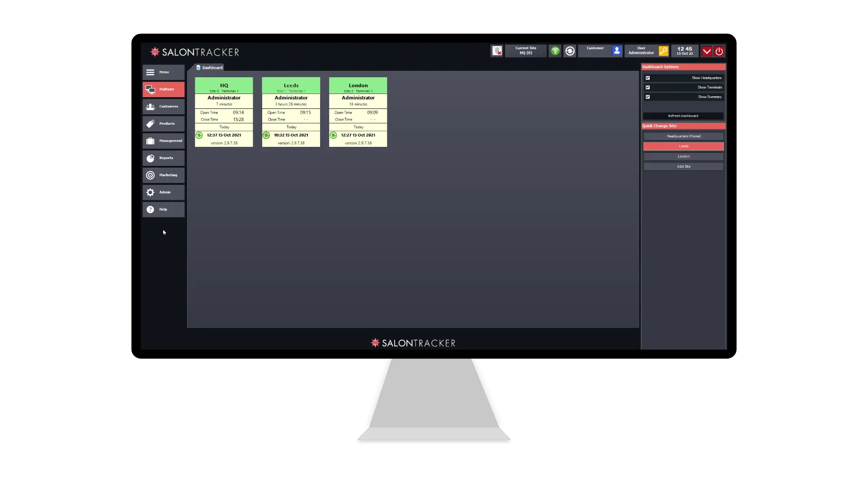This screenshot has width=868, height=488.
Task: Click Add Site button
Action: coord(684,166)
